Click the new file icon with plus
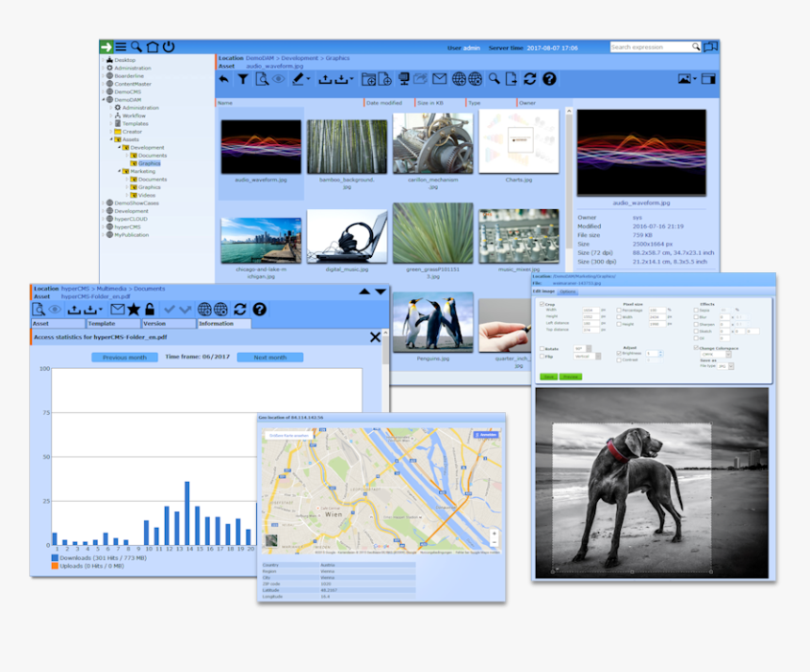Image resolution: width=810 pixels, height=672 pixels. coord(385,79)
